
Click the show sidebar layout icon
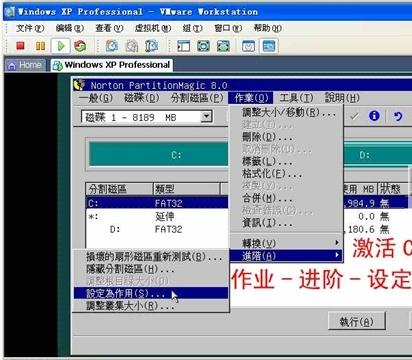click(x=183, y=46)
